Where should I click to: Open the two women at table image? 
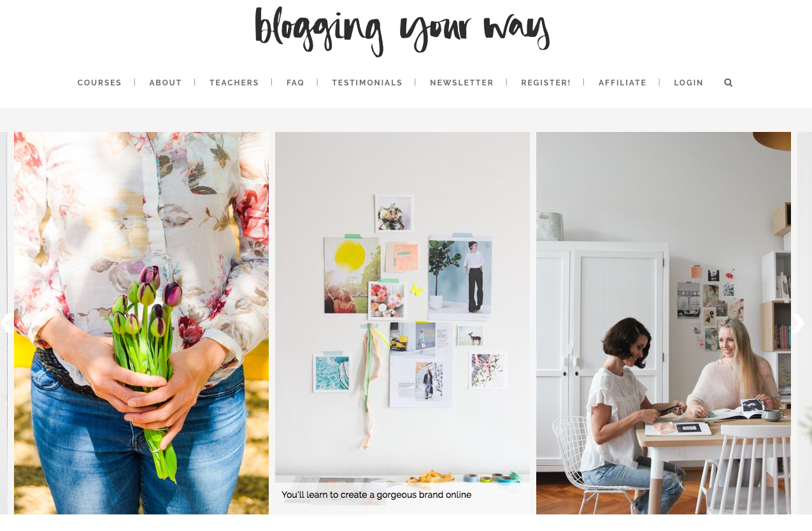[664, 323]
